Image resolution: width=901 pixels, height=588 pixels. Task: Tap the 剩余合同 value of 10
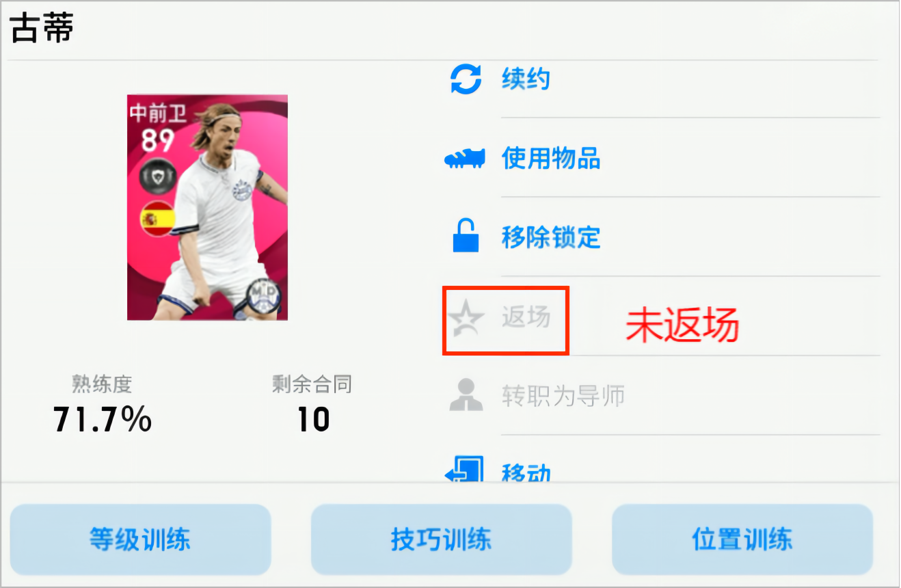tap(313, 419)
